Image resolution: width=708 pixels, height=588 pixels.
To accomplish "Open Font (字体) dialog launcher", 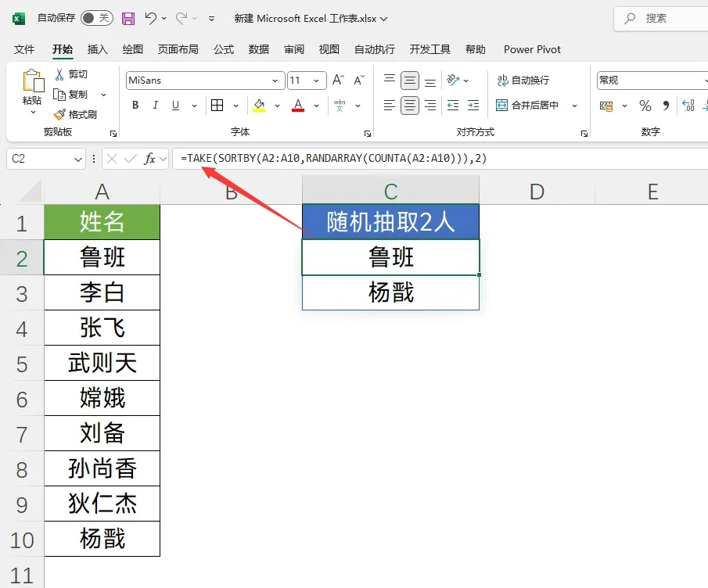I will [x=368, y=134].
